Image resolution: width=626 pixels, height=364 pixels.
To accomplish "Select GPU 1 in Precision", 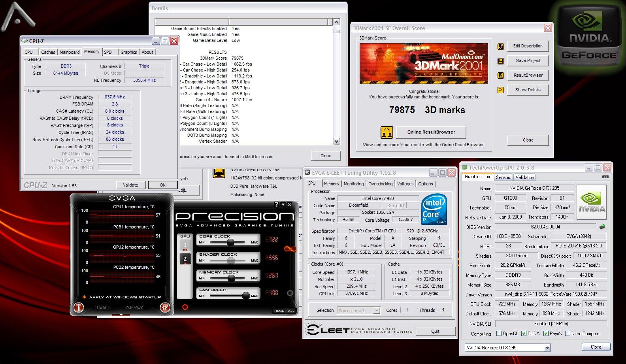I will (x=185, y=245).
